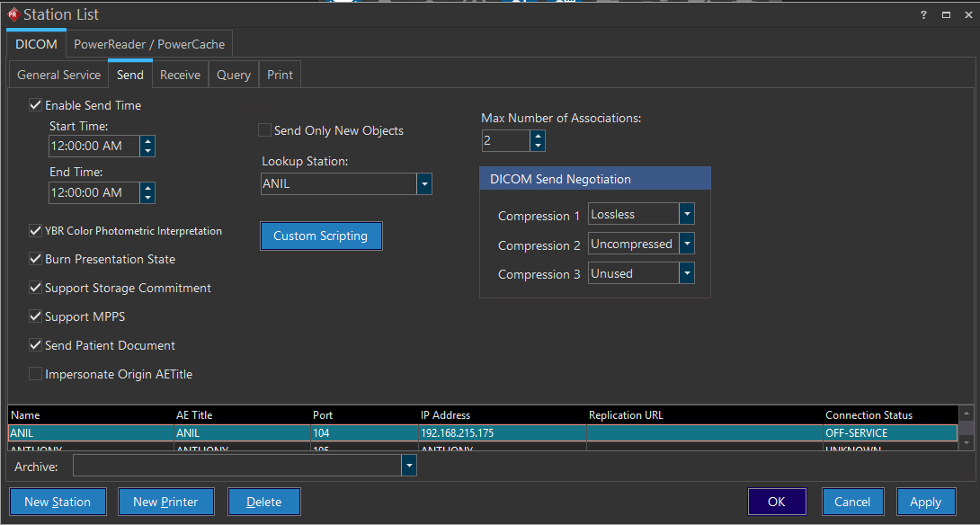Click the Station List app icon
The height and width of the screenshot is (525, 980).
coord(13,14)
